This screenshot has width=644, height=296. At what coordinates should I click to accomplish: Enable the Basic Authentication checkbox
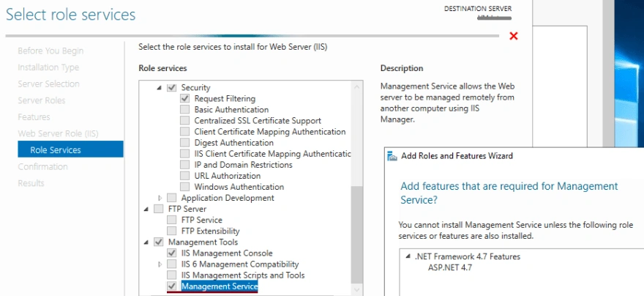click(x=185, y=110)
